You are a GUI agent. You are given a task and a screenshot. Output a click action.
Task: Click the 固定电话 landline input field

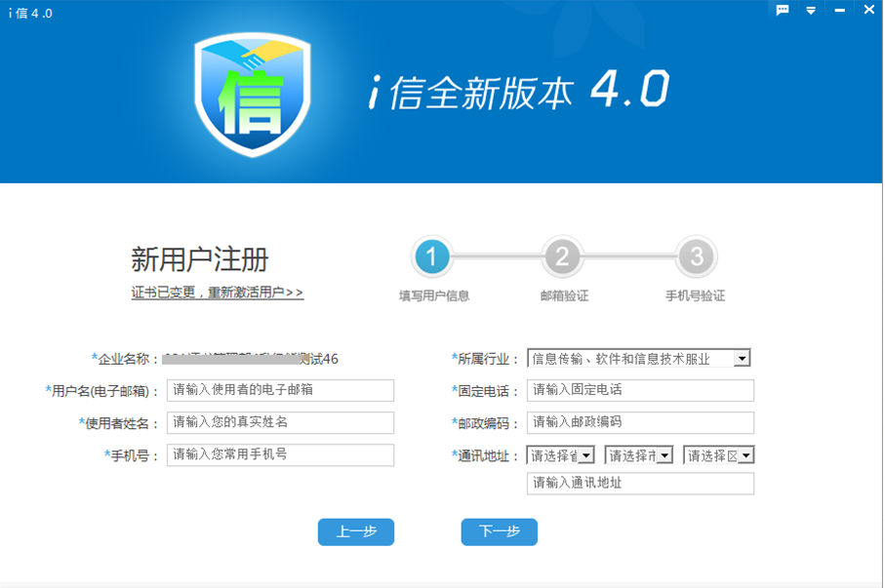640,390
